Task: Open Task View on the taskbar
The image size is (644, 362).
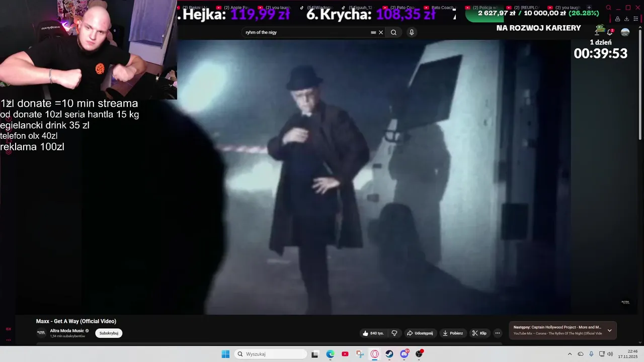Action: click(x=315, y=354)
